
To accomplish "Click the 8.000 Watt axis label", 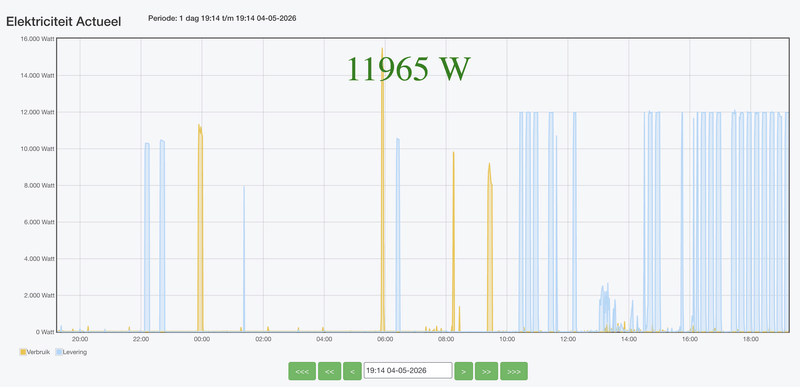I will pyautogui.click(x=39, y=186).
